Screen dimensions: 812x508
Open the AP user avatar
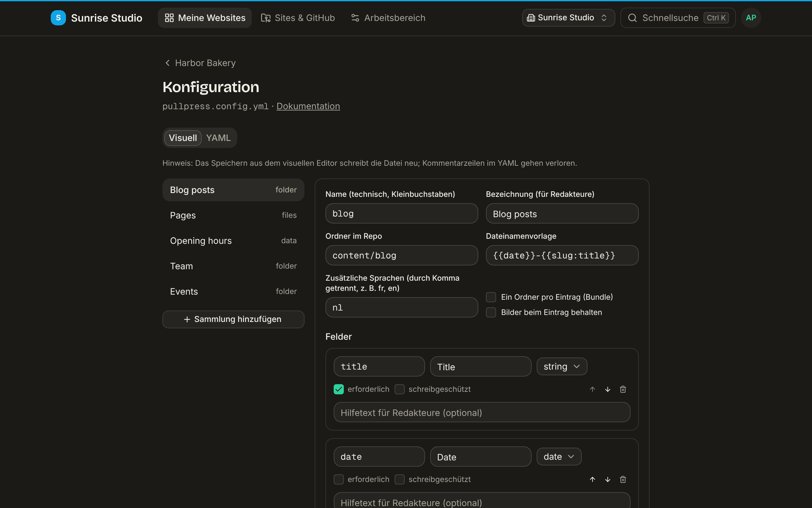(750, 18)
